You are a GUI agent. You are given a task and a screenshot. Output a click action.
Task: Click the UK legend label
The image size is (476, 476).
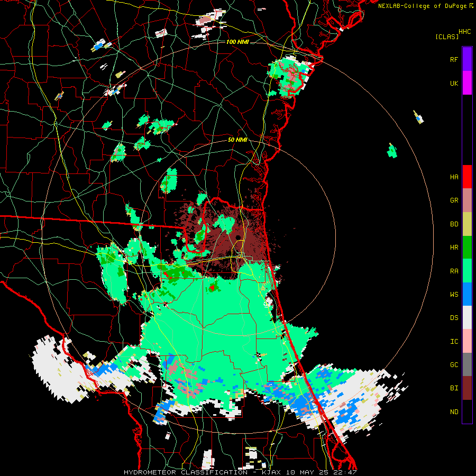point(454,83)
